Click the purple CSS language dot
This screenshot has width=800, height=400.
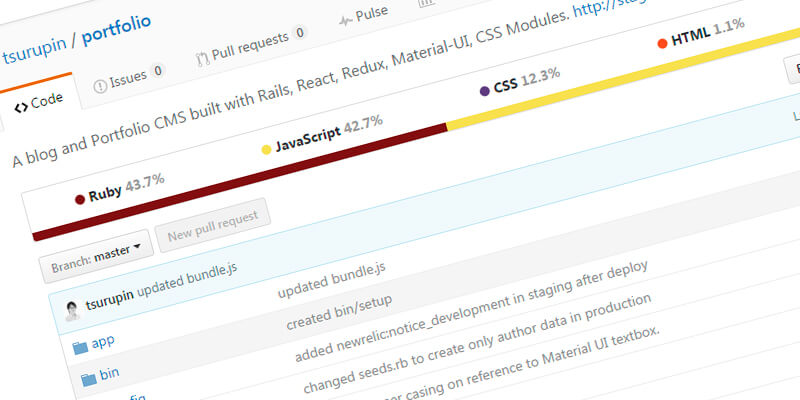pos(485,91)
